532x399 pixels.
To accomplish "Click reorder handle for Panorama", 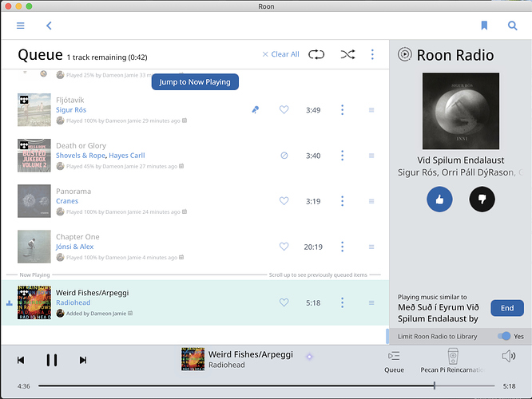I will pos(371,201).
